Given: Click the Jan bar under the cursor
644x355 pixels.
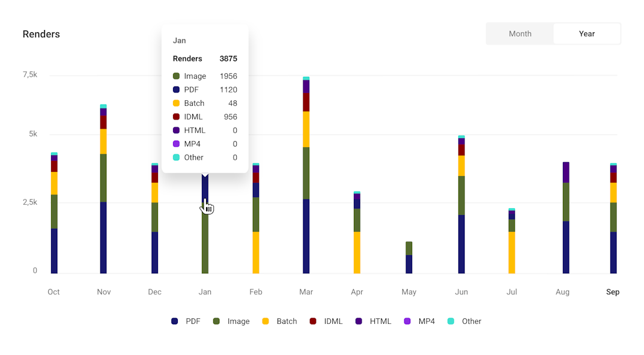Looking at the screenshot, I should 205,224.
